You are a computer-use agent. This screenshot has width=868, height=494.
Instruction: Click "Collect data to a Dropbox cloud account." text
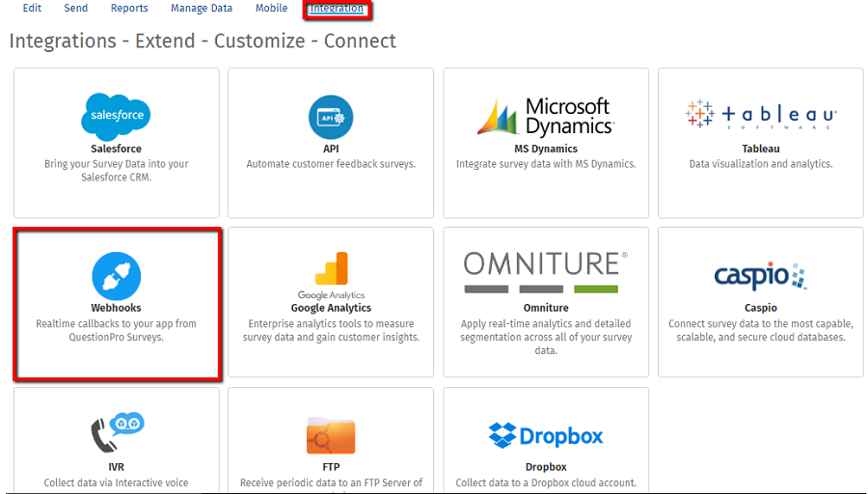[546, 483]
